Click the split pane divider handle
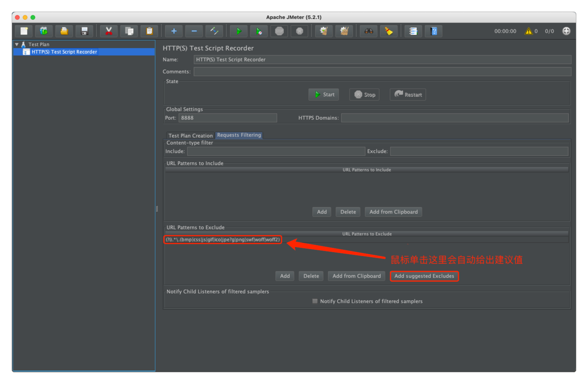588x384 pixels. [157, 209]
